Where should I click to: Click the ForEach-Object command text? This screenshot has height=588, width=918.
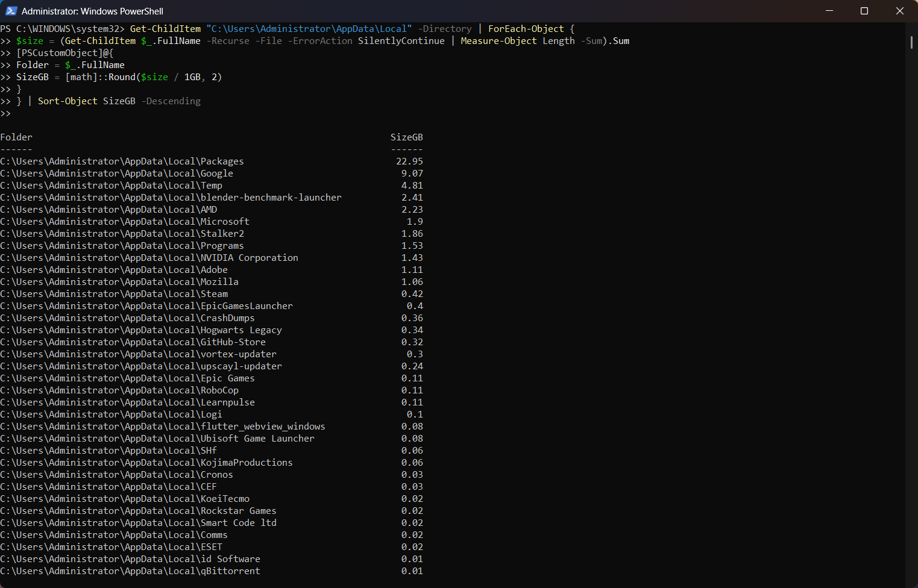click(526, 29)
